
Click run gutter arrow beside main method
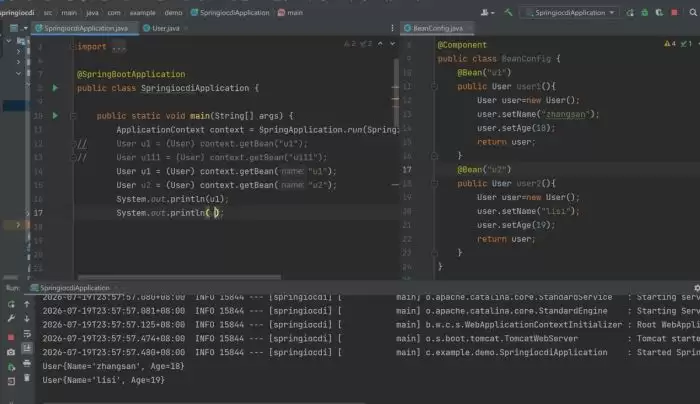click(x=55, y=116)
